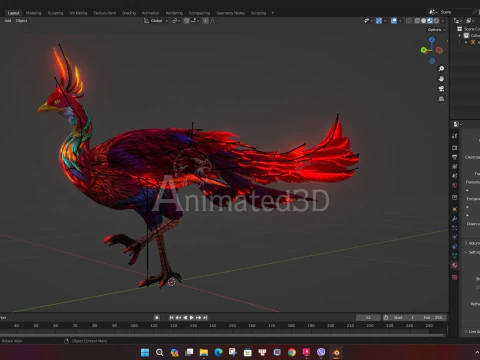
Task: Open the Output properties tab
Action: (454, 157)
